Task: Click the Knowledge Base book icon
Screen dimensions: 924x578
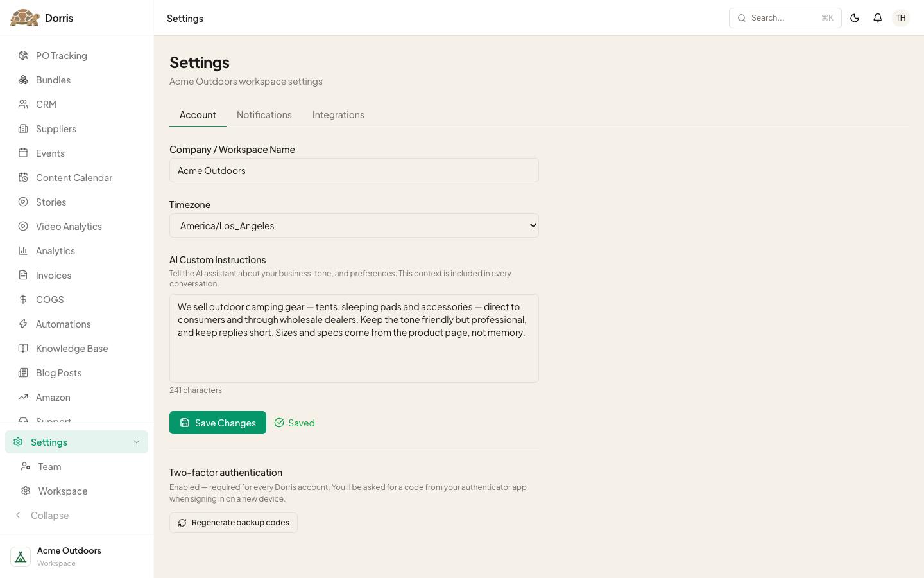Action: tap(23, 349)
